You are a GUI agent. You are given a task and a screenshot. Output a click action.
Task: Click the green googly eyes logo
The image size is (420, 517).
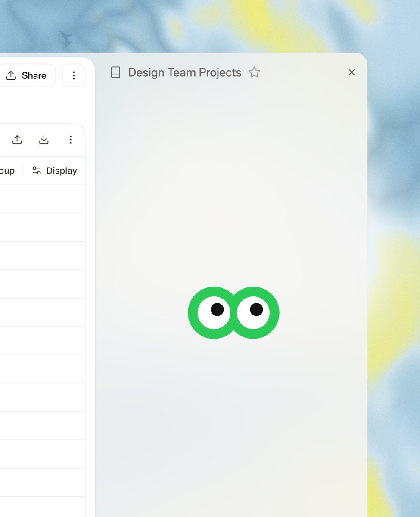coord(233,313)
